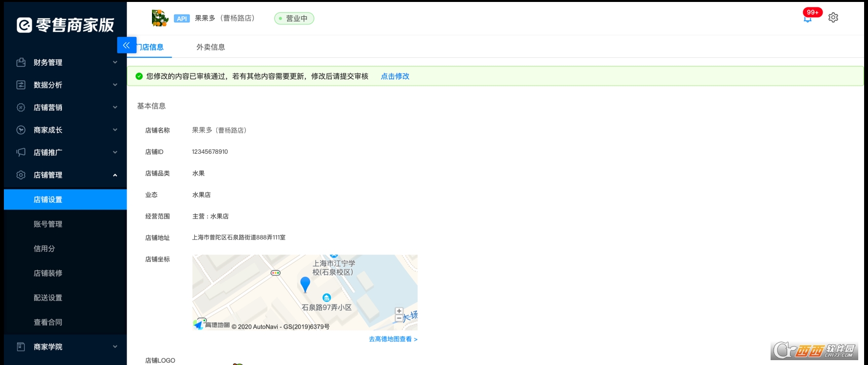Open settings gear in top right

(x=833, y=18)
